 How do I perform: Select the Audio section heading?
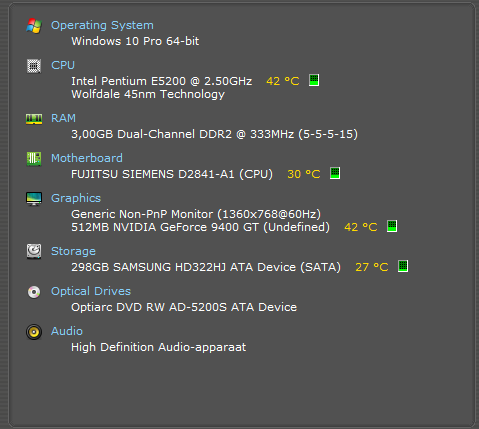tap(67, 331)
